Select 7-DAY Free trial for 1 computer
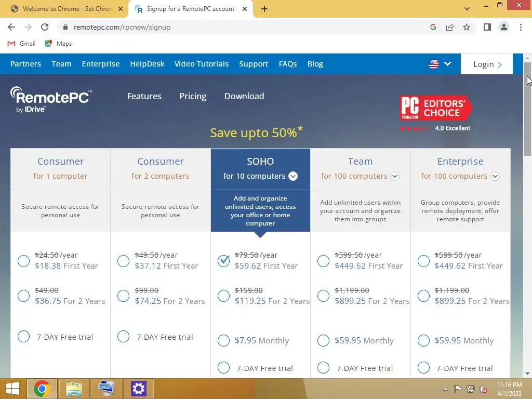Viewport: 532px width, 399px height. [24, 337]
